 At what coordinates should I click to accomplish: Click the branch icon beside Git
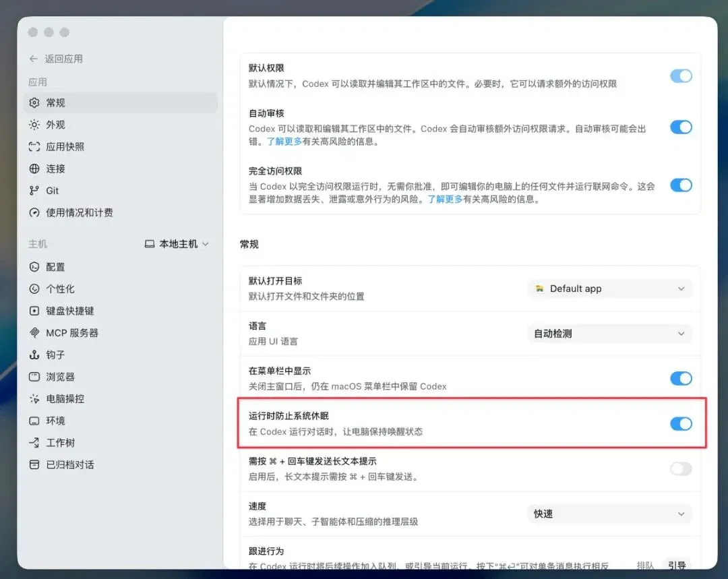pos(34,190)
